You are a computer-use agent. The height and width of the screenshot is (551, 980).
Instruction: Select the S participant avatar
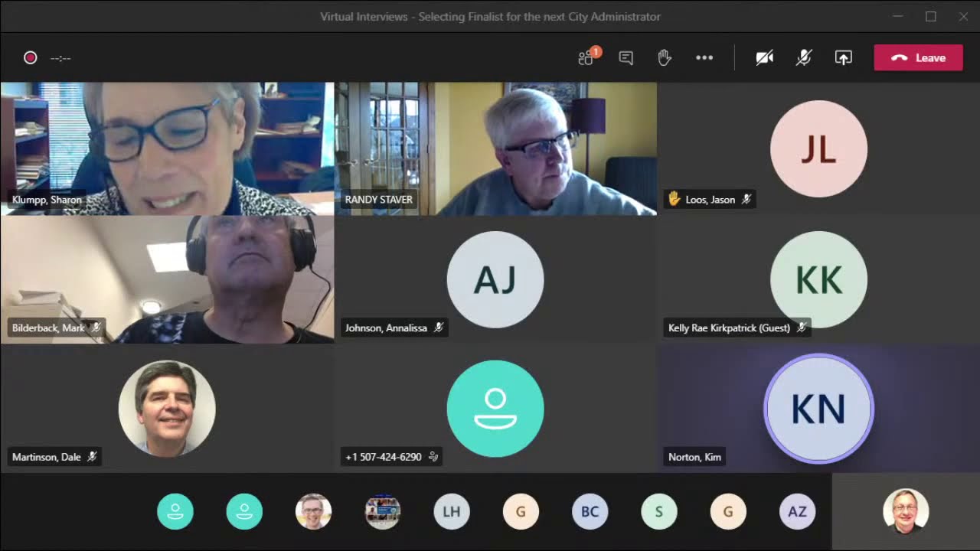click(x=658, y=511)
